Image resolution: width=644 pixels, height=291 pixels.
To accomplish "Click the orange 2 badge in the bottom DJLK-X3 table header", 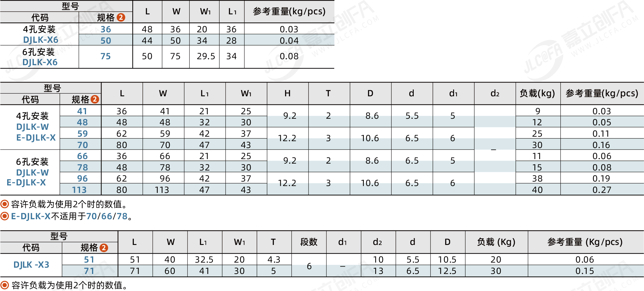I will pyautogui.click(x=104, y=248).
